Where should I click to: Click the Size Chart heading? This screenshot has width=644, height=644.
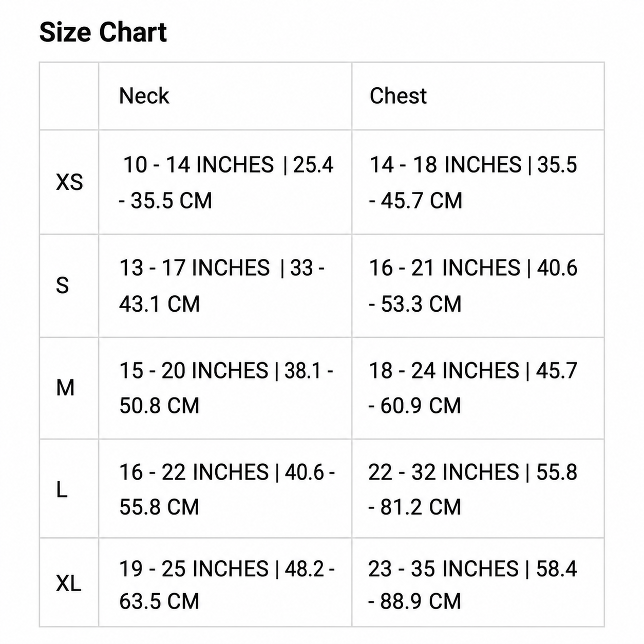pyautogui.click(x=103, y=32)
